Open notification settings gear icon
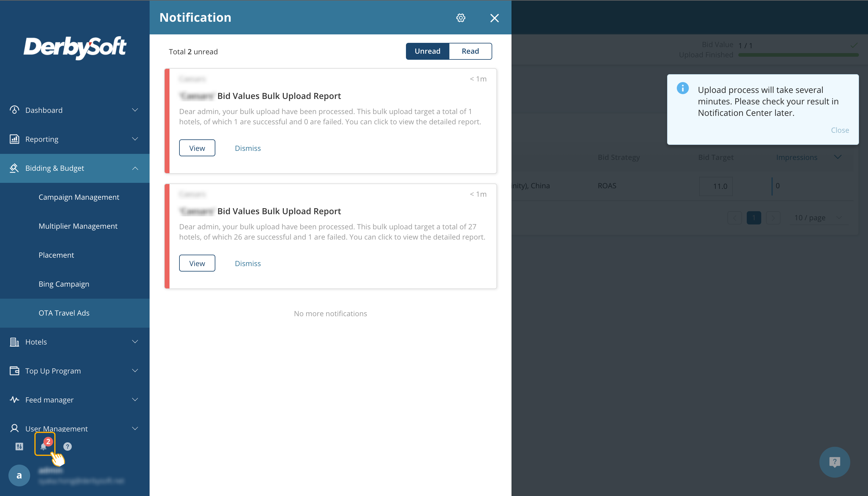The width and height of the screenshot is (868, 496). click(x=461, y=18)
